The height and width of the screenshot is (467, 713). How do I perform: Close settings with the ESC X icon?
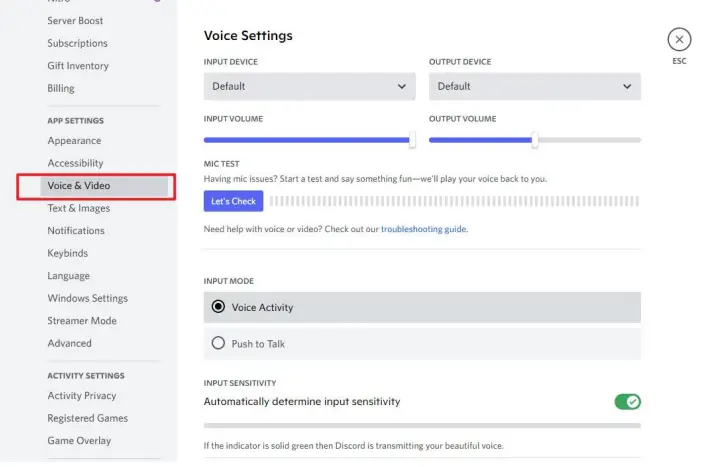click(x=679, y=39)
